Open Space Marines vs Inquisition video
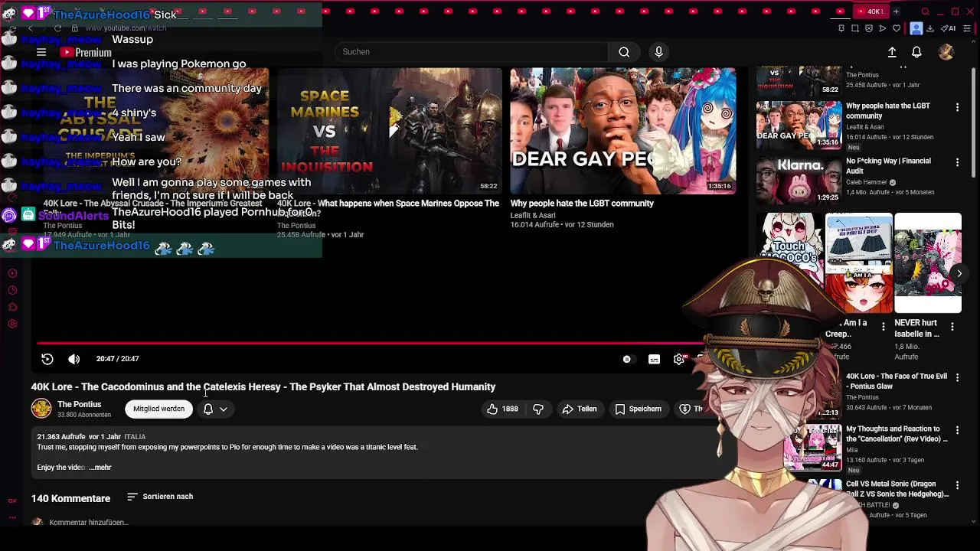Viewport: 980px width, 551px height. coord(389,131)
